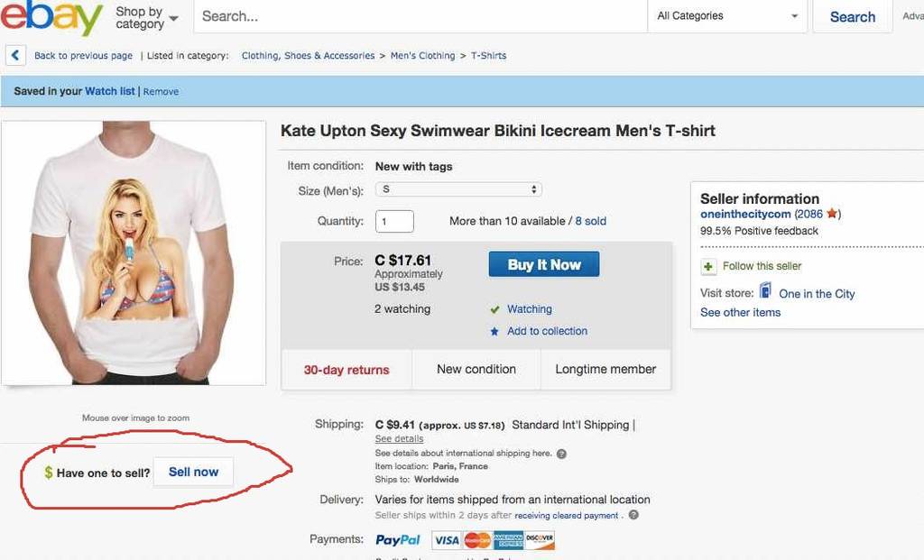Remove item from Watch list
Screen dimensions: 924x560
161,92
